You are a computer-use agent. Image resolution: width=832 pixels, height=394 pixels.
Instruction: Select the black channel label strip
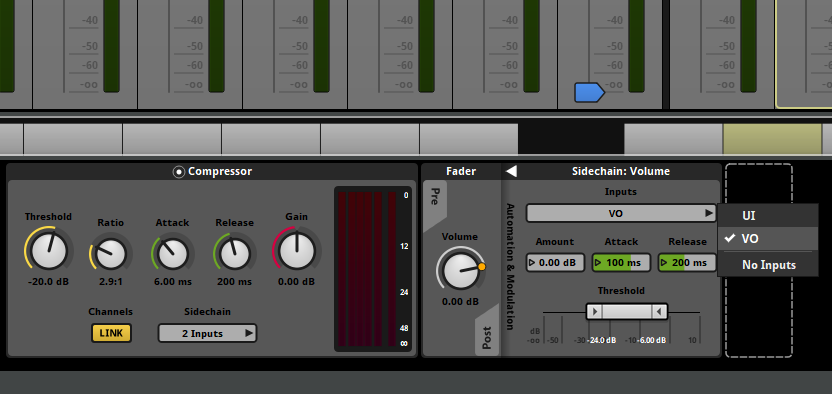[x=571, y=138]
